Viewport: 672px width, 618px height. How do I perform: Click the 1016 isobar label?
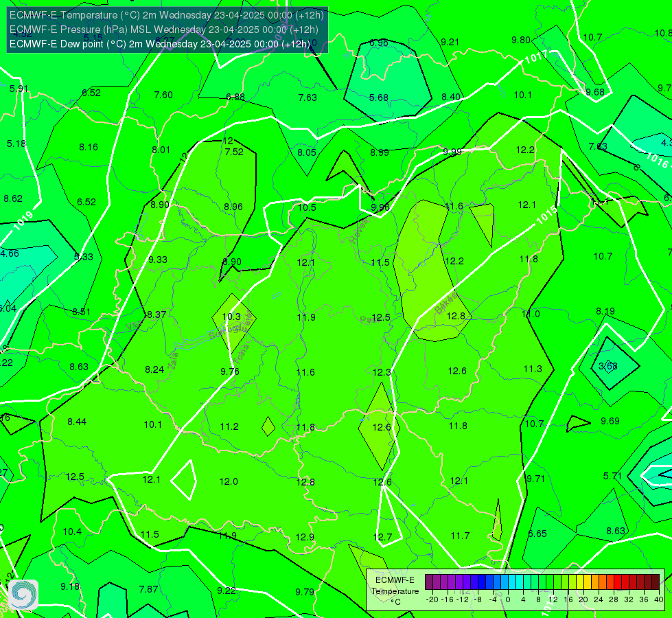(x=657, y=159)
